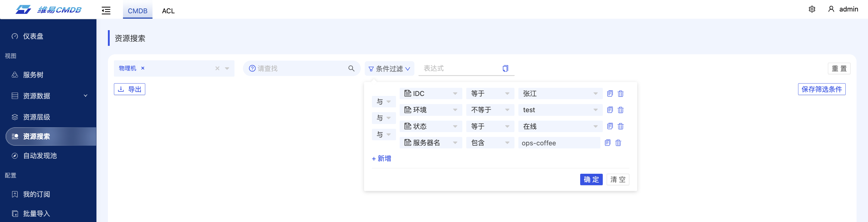Toggle the 条件过滤 filter panel
This screenshot has width=868, height=222.
[389, 69]
